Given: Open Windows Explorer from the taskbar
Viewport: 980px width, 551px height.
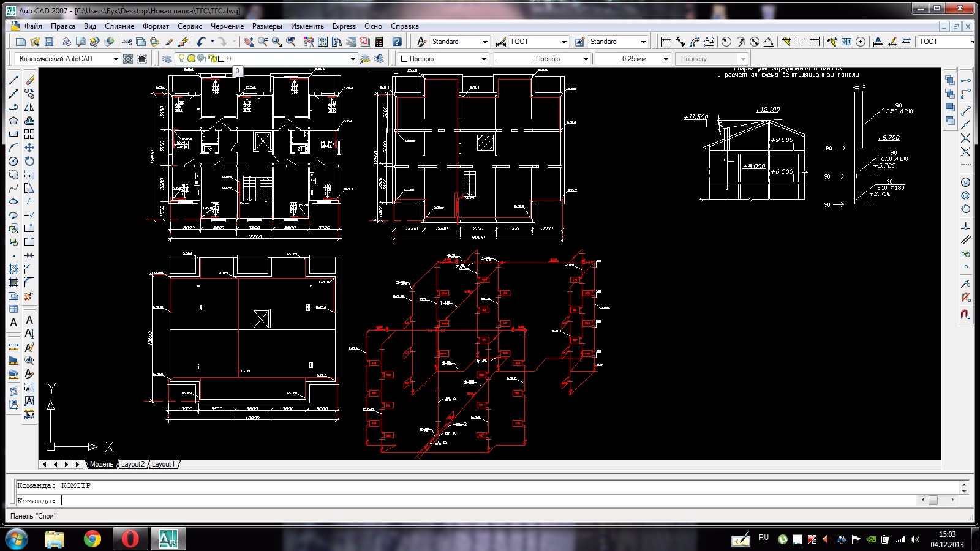Looking at the screenshot, I should pos(55,539).
